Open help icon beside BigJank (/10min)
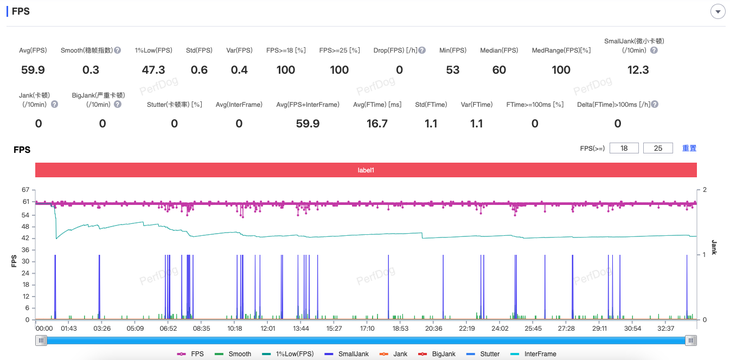The width and height of the screenshot is (730, 360). click(117, 104)
